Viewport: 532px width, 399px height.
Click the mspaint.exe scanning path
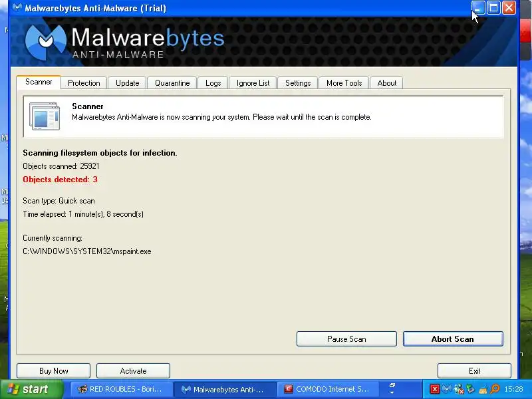click(x=87, y=251)
